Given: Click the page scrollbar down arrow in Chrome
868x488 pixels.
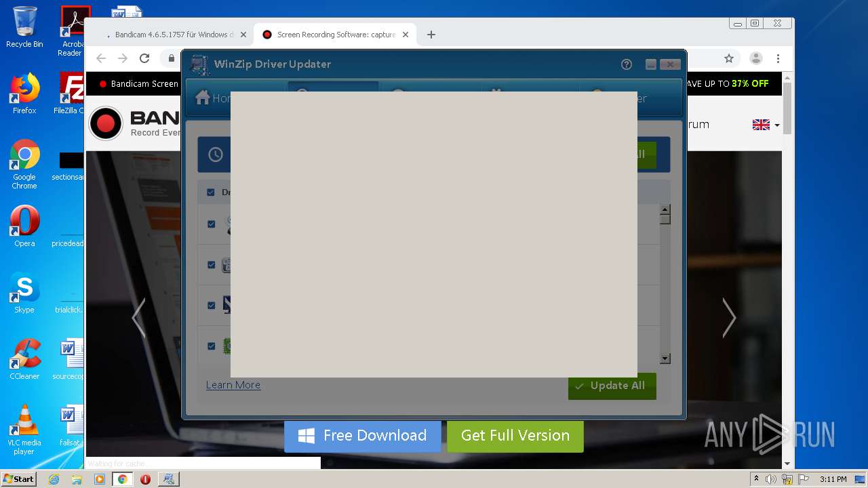Looking at the screenshot, I should pos(787,464).
